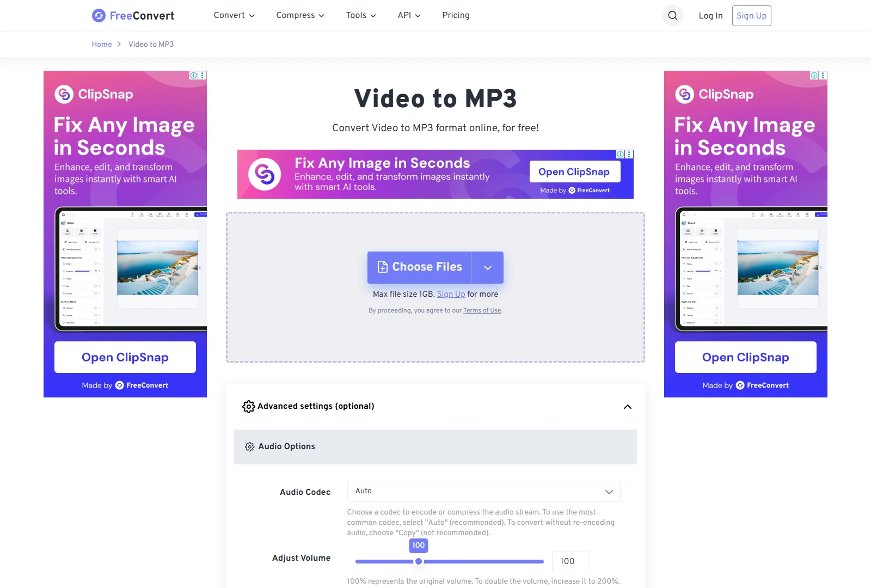The image size is (871, 588).
Task: Click the ad info icon on right ClipSnap ad
Action: (814, 76)
